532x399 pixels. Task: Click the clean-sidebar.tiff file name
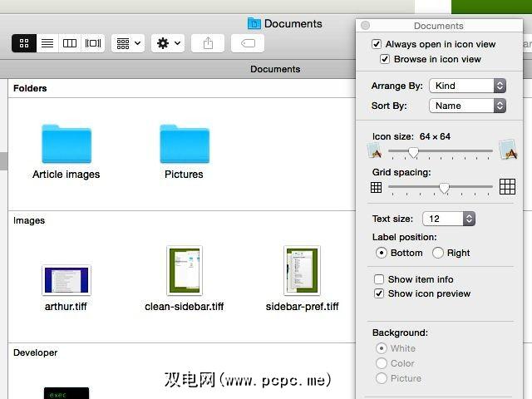coord(185,307)
